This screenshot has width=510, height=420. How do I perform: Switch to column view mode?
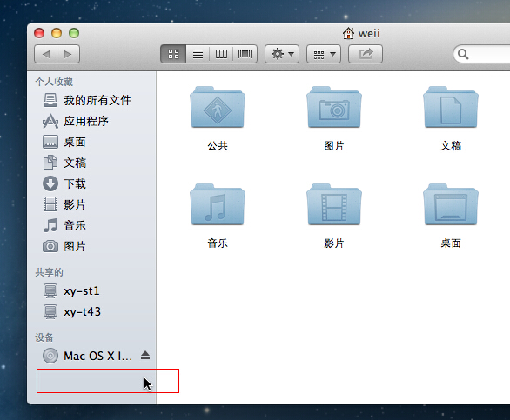pos(221,54)
